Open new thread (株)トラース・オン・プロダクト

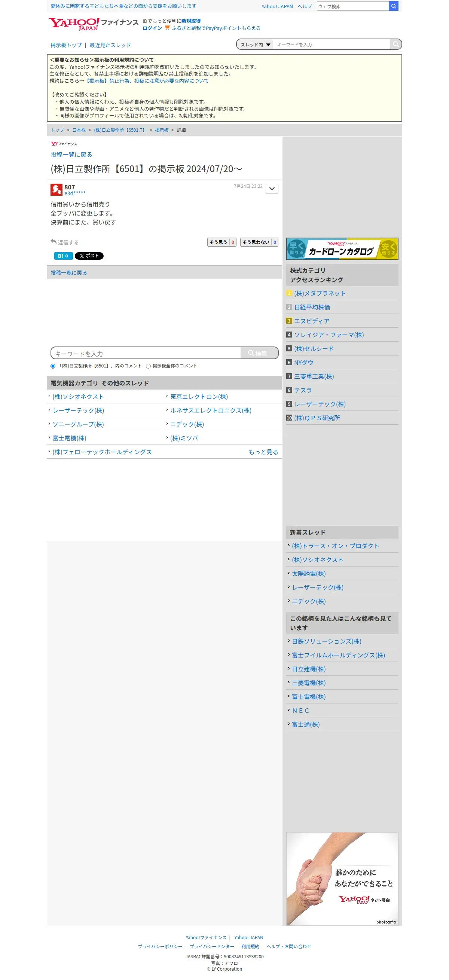pyautogui.click(x=335, y=546)
